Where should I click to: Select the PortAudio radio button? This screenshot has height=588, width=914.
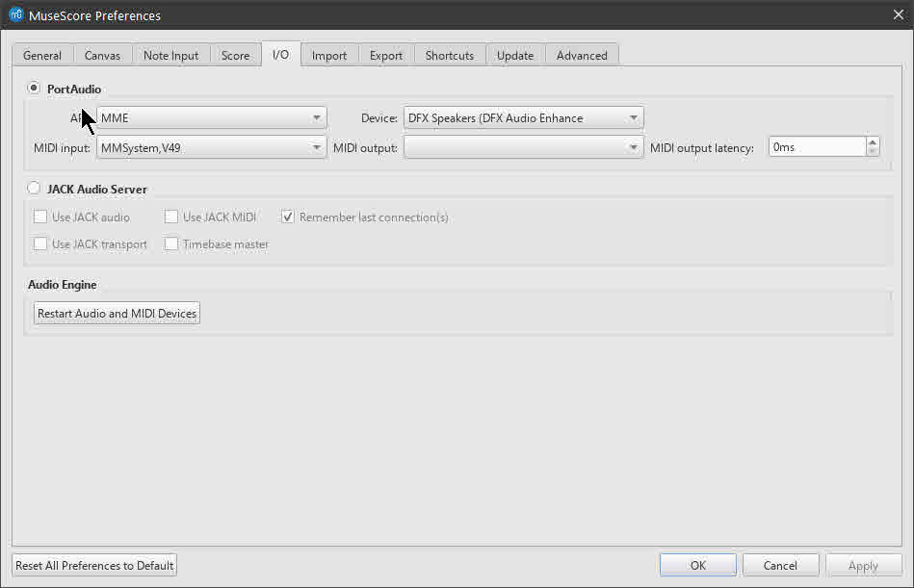(34, 88)
